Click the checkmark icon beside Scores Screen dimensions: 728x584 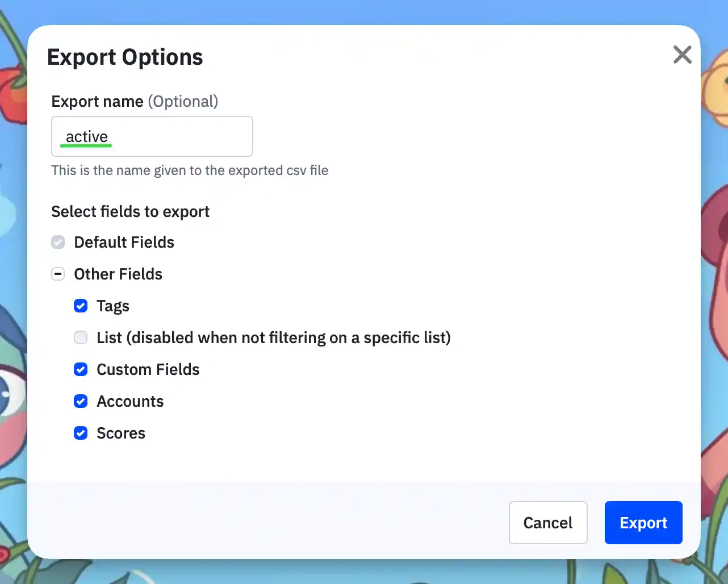(x=81, y=433)
